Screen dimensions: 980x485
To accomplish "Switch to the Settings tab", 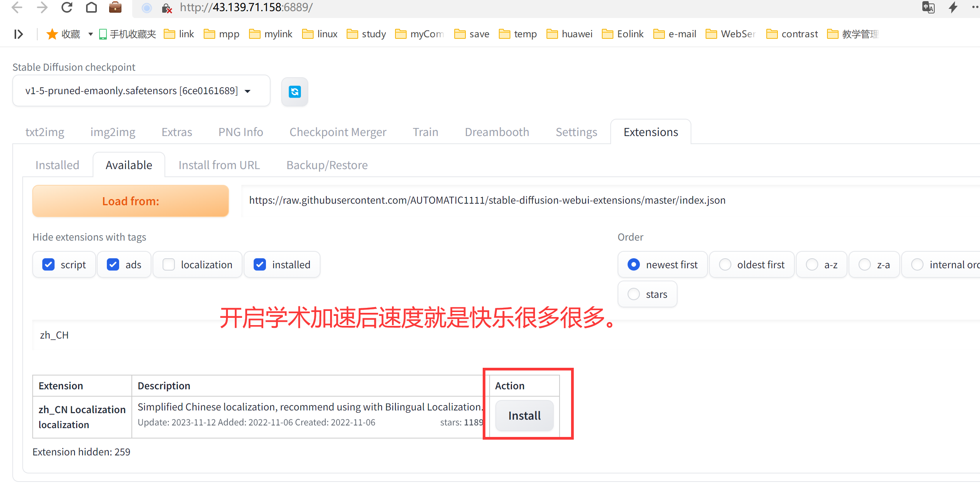I will [x=576, y=132].
